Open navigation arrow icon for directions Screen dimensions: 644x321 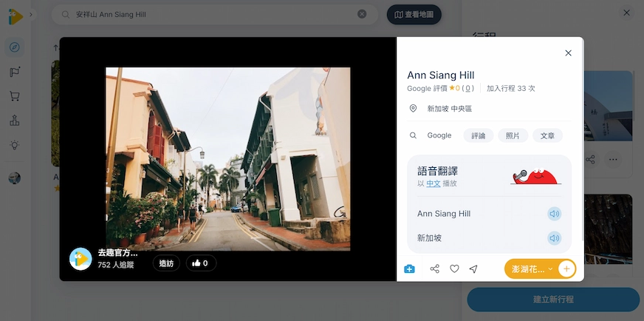point(473,268)
